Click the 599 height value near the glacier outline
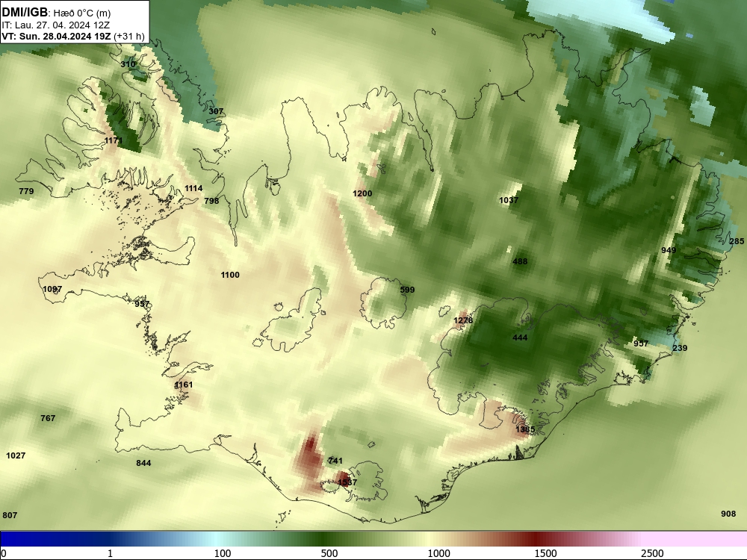This screenshot has height=560, width=747. (x=407, y=290)
